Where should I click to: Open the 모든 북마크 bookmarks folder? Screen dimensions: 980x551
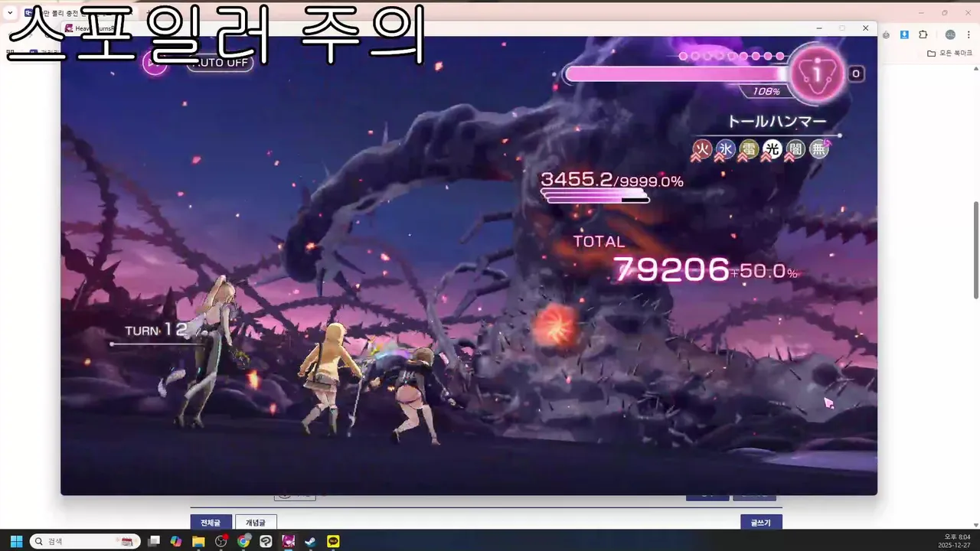point(949,53)
